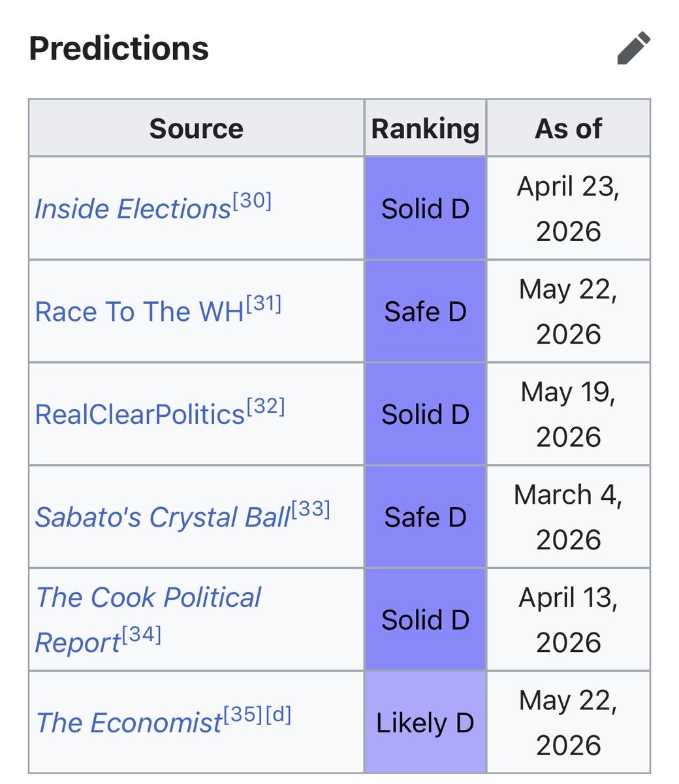Click citation reference 31
Screen dimensions: 679x784
coord(263,304)
